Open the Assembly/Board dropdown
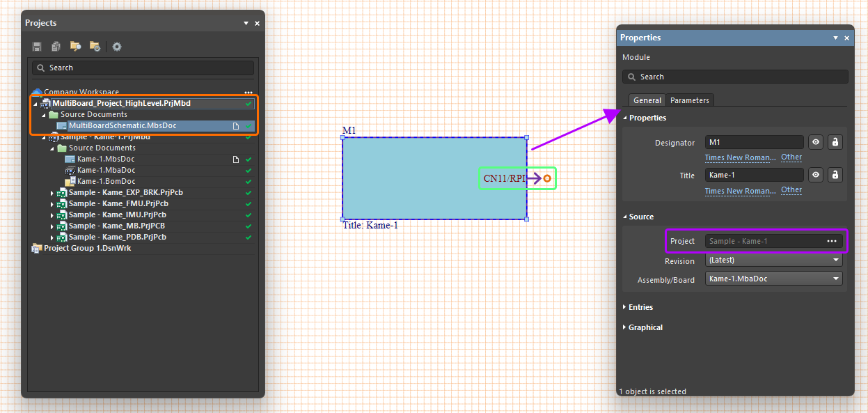The image size is (868, 413). coord(773,279)
